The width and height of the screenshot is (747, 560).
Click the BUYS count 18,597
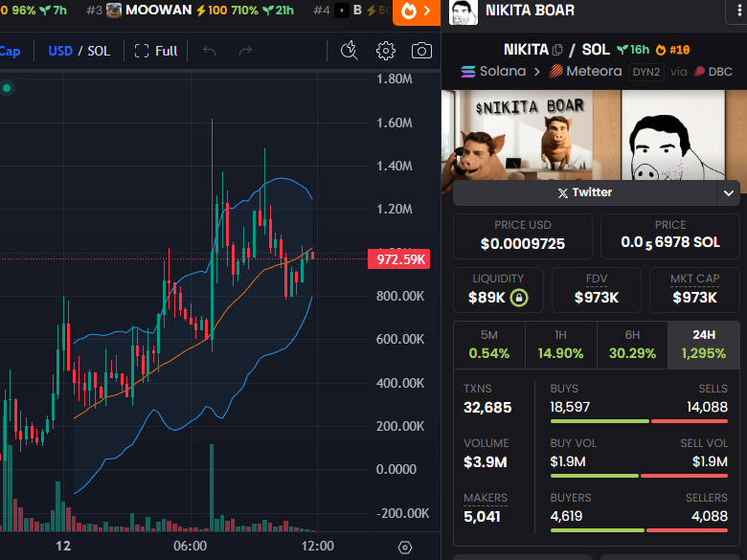(x=570, y=407)
